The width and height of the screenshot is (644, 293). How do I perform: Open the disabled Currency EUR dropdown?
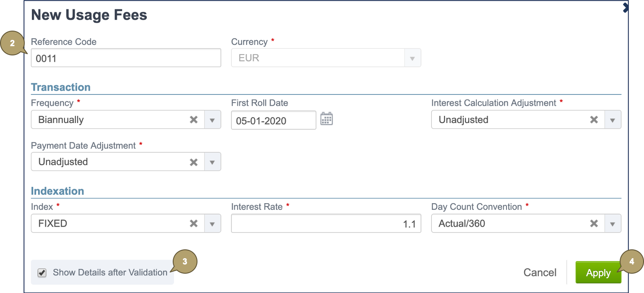click(x=412, y=58)
